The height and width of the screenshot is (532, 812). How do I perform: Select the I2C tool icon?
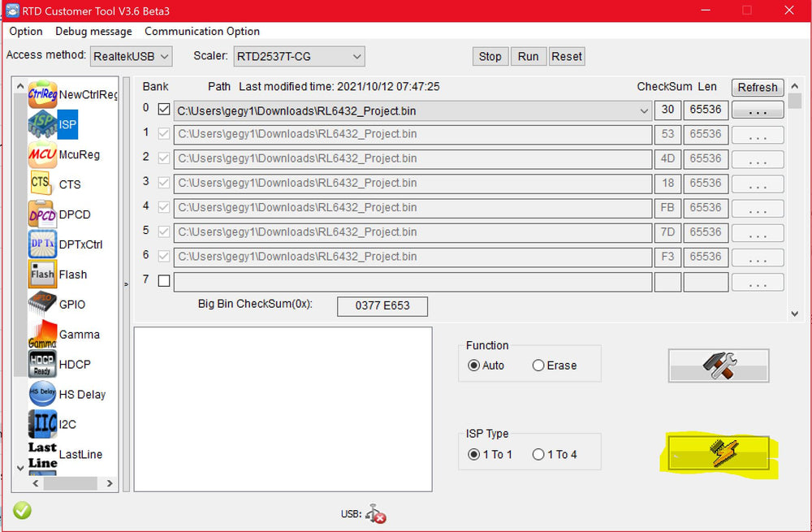pyautogui.click(x=42, y=423)
